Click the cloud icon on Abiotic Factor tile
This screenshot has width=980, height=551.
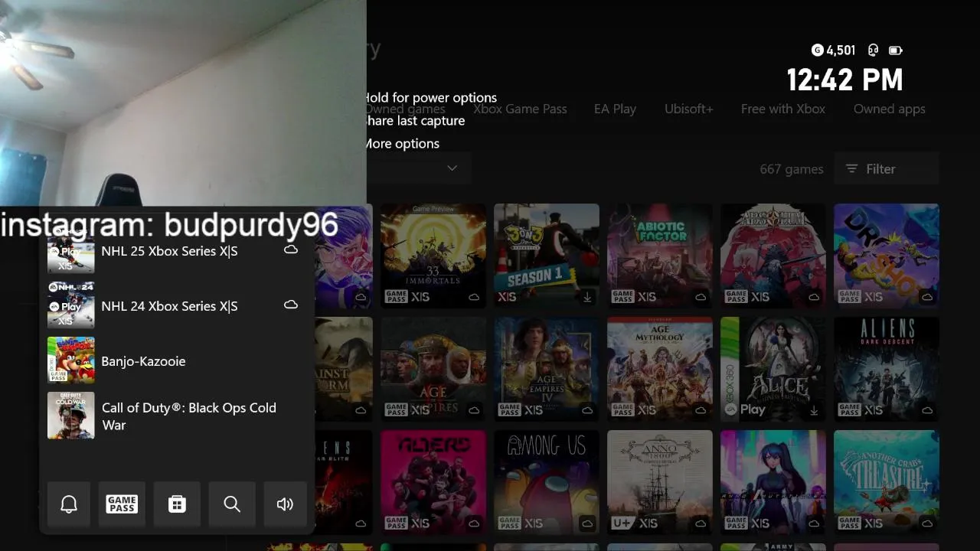701,297
